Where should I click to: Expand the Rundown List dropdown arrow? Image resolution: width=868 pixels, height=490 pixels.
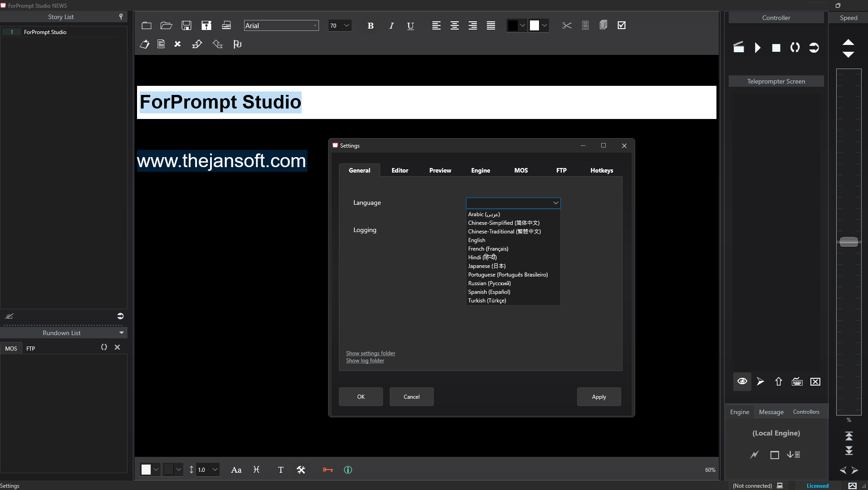pyautogui.click(x=122, y=333)
